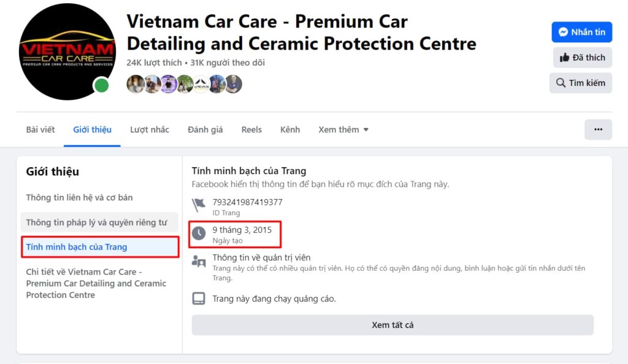Image resolution: width=628 pixels, height=364 pixels.
Task: Open Thông tin liên hệ và cơ bản
Action: coord(79,197)
